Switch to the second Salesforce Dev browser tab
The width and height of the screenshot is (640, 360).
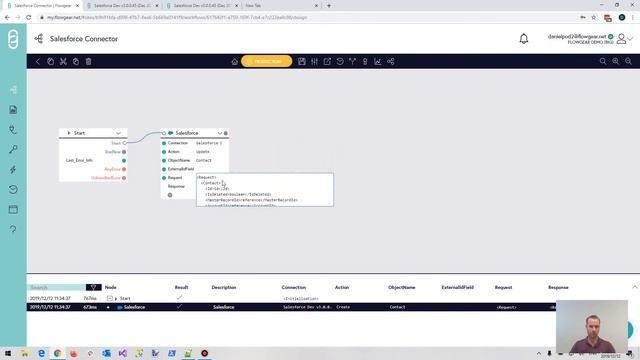click(202, 6)
